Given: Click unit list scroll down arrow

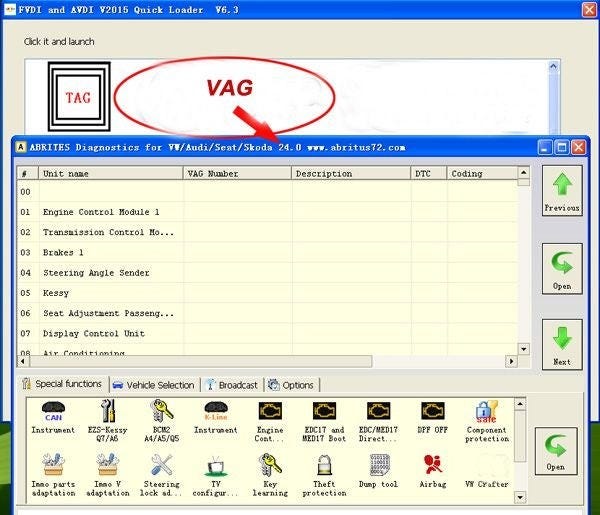Looking at the screenshot, I should [523, 349].
